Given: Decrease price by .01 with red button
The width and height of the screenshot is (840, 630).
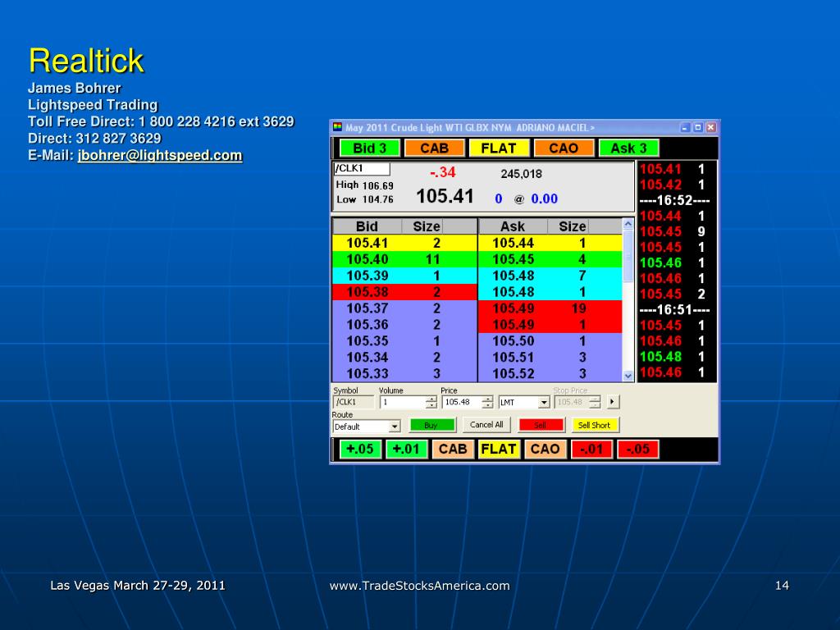Looking at the screenshot, I should 591,449.
